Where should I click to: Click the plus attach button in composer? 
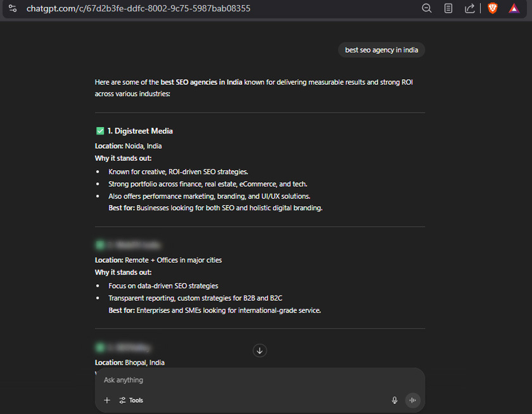(107, 400)
